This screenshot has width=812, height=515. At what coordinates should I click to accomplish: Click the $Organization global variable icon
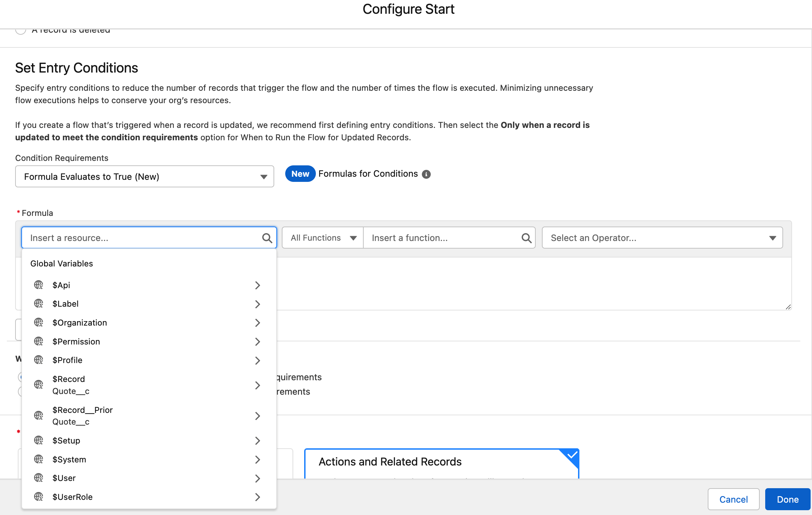[x=39, y=322]
